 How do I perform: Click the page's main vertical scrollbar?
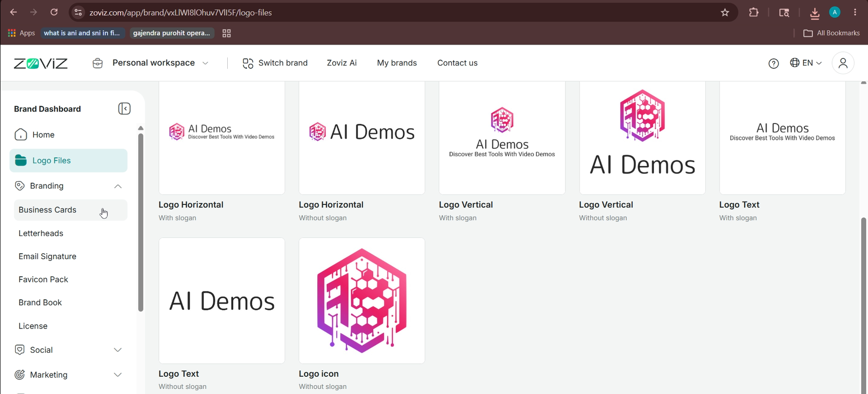point(864,306)
